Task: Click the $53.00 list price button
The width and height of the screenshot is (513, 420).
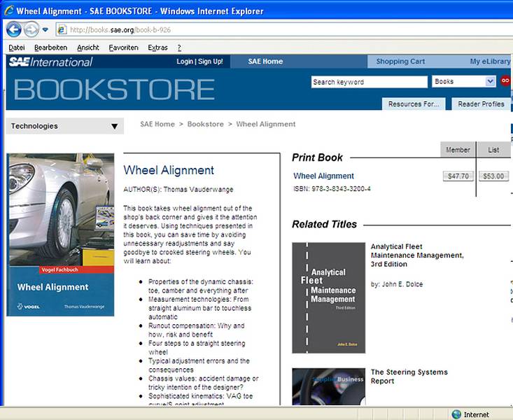Action: 493,176
